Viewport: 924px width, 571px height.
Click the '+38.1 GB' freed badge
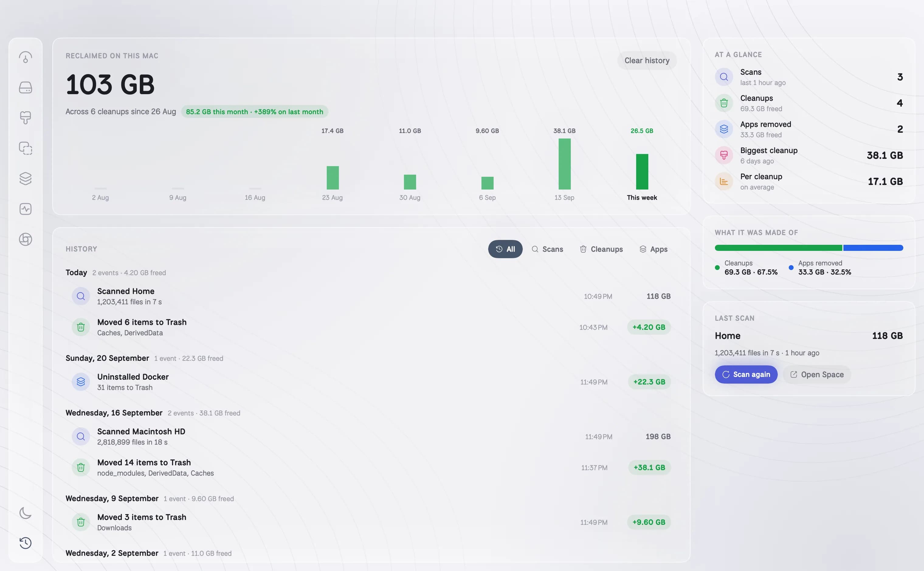[x=649, y=467]
